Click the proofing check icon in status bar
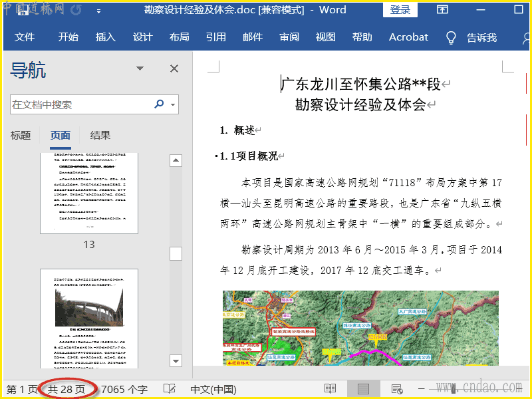Image resolution: width=532 pixels, height=399 pixels. 170,389
